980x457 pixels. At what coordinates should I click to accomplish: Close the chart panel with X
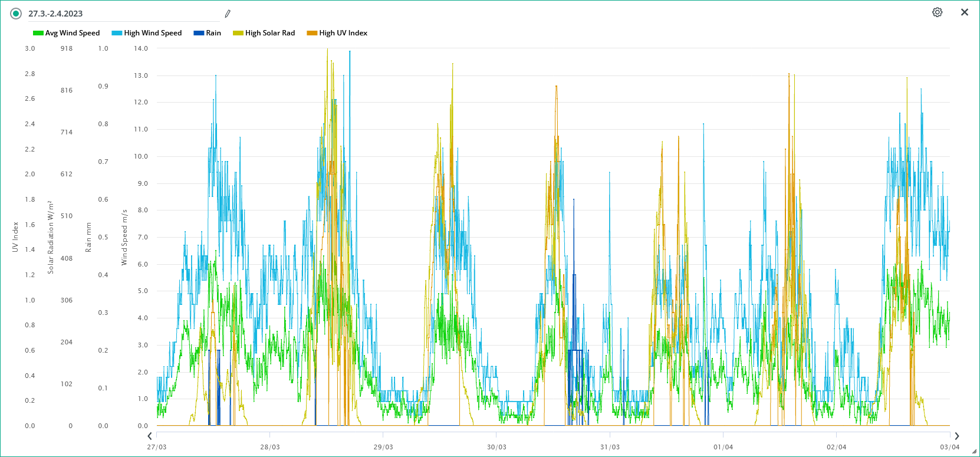965,12
